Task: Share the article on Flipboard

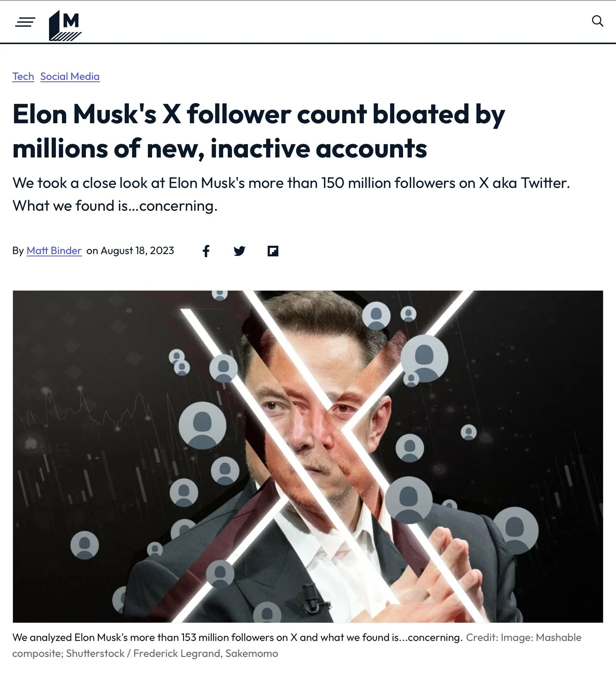Action: pos(273,251)
